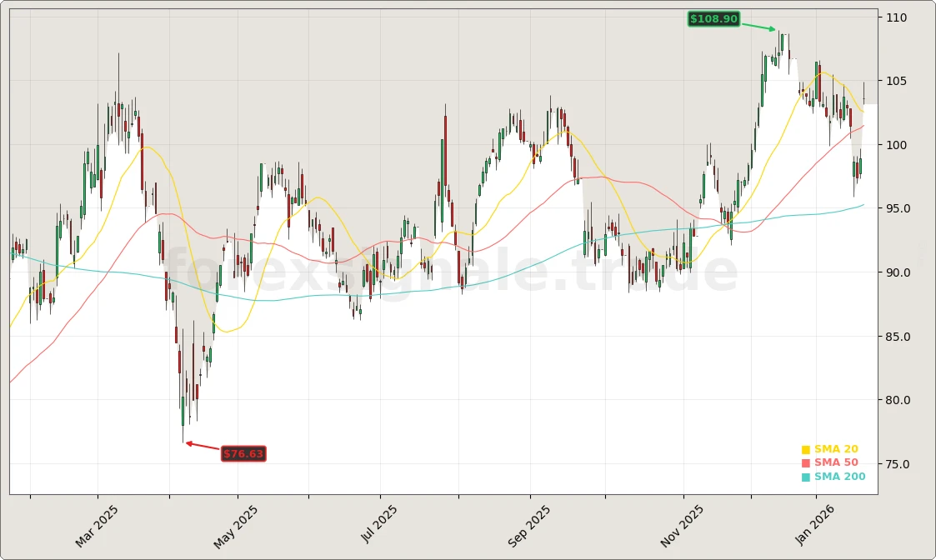This screenshot has height=560, width=936.
Task: Click the 75.0 price axis label
Action: [897, 464]
